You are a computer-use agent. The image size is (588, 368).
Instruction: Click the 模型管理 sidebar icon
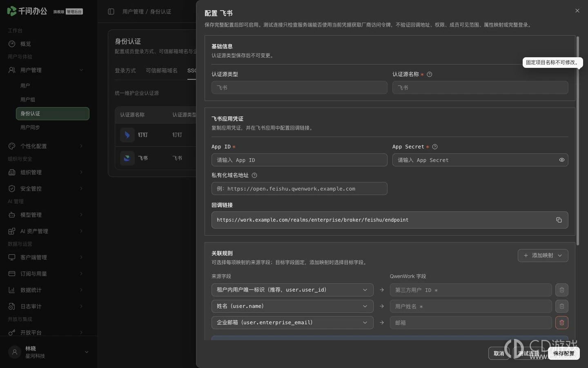(x=12, y=215)
